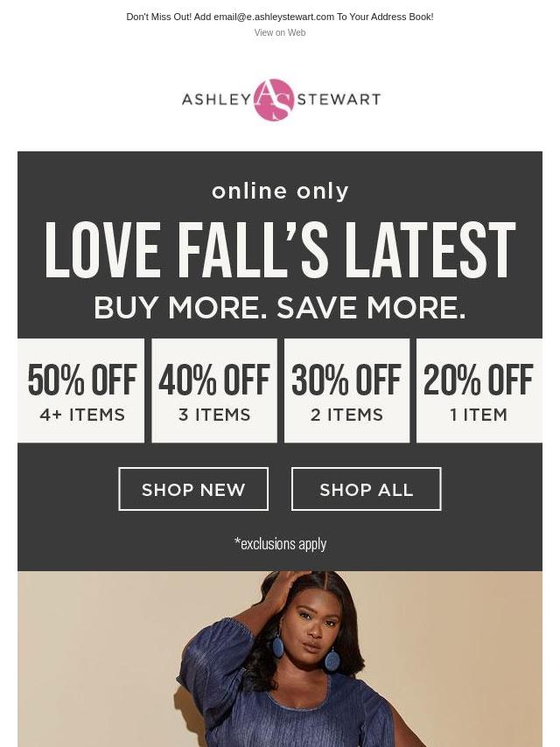This screenshot has height=747, width=560.
Task: Click the 4+ ITEMS label
Action: (82, 415)
